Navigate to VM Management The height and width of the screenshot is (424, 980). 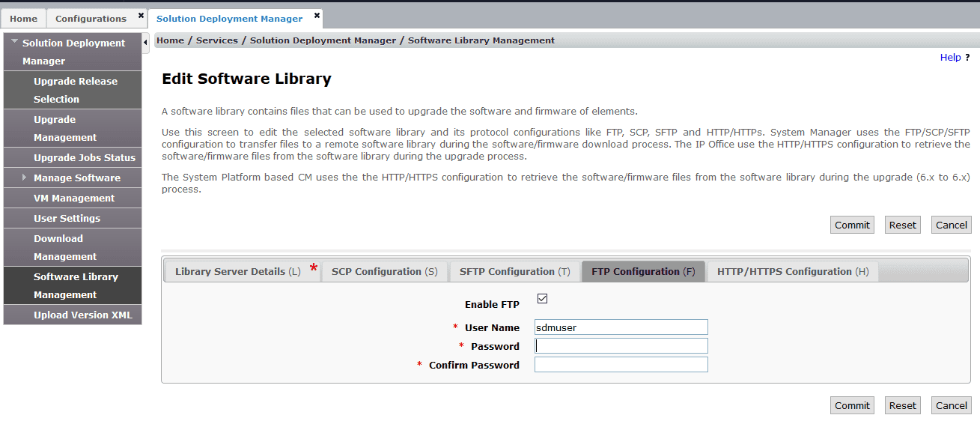coord(73,198)
